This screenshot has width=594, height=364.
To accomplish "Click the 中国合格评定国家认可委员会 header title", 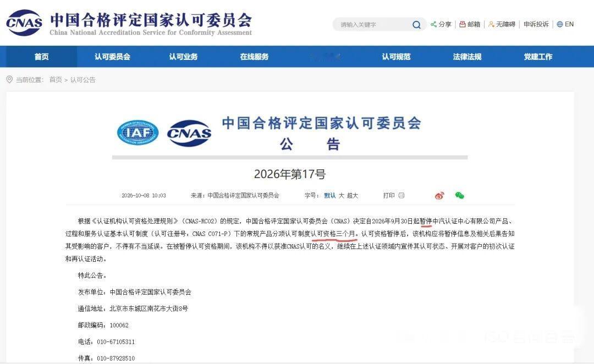I will click(x=151, y=20).
